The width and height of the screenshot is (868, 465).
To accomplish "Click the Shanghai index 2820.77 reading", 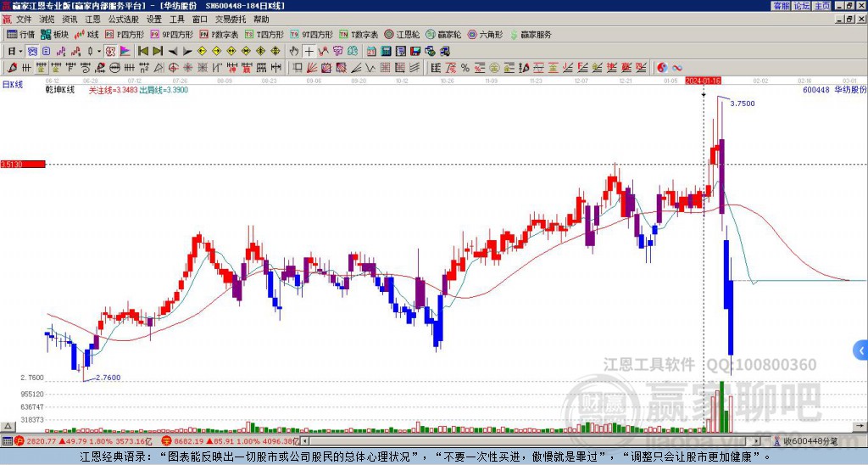I will pyautogui.click(x=42, y=441).
